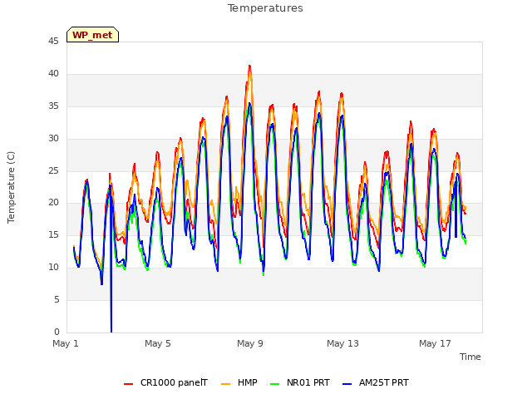Click the May 5 axis label
This screenshot has width=532, height=399.
click(x=158, y=343)
